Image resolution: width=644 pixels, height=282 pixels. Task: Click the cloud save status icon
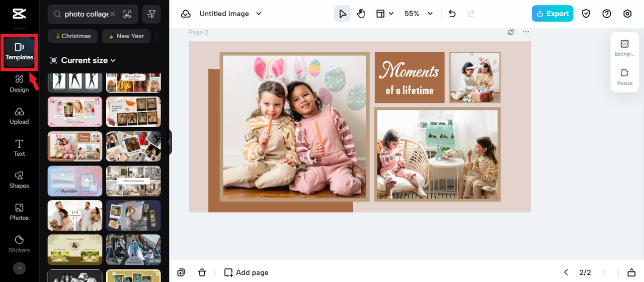[x=186, y=14]
